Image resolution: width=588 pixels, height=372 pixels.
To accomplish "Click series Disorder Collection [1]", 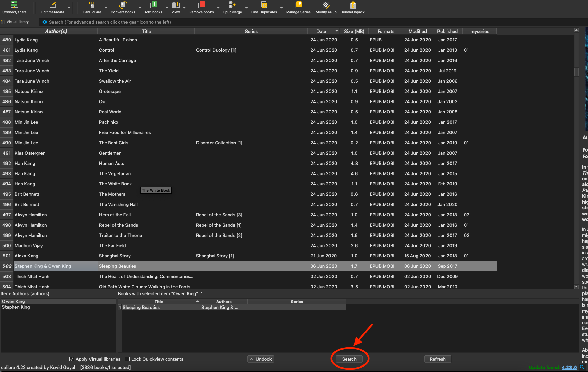I will click(x=219, y=143).
